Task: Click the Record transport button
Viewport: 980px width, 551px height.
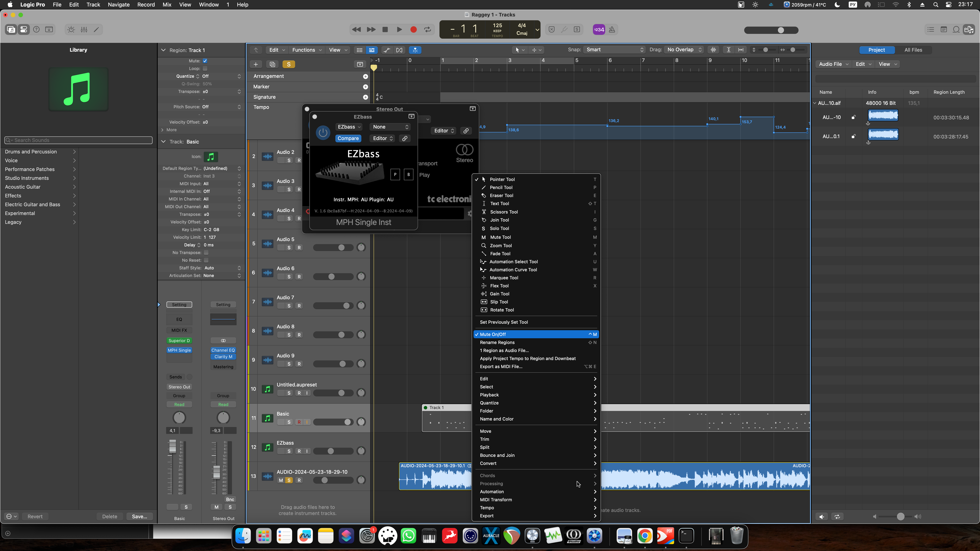Action: tap(413, 29)
